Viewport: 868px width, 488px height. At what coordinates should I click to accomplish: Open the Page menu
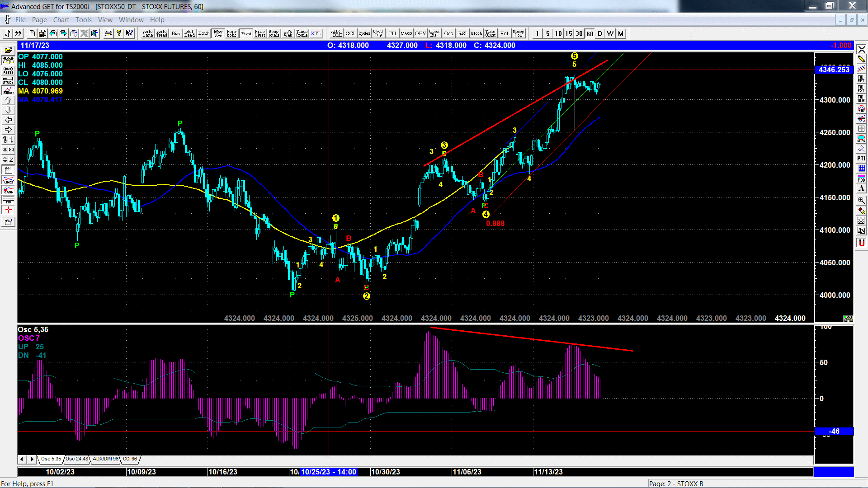tap(39, 20)
